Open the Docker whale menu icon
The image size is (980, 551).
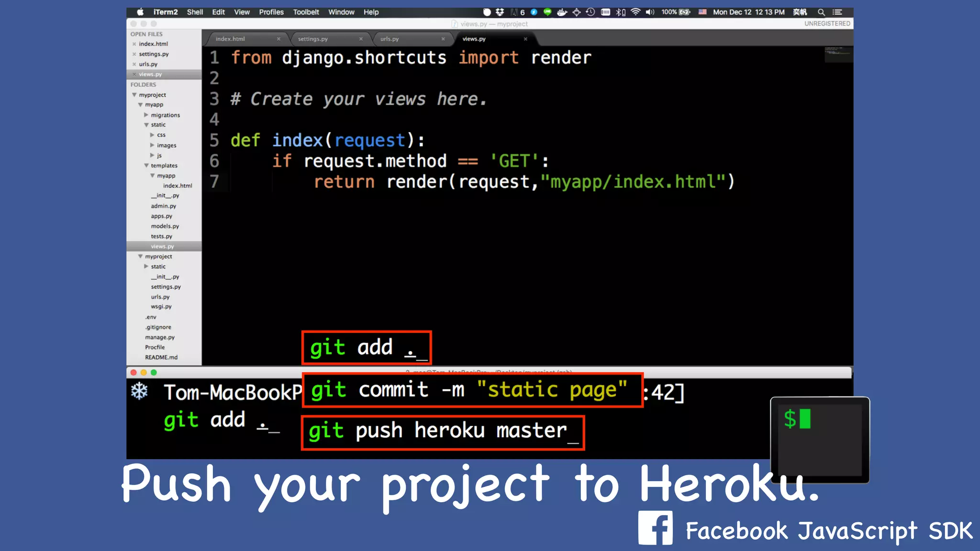coord(562,12)
